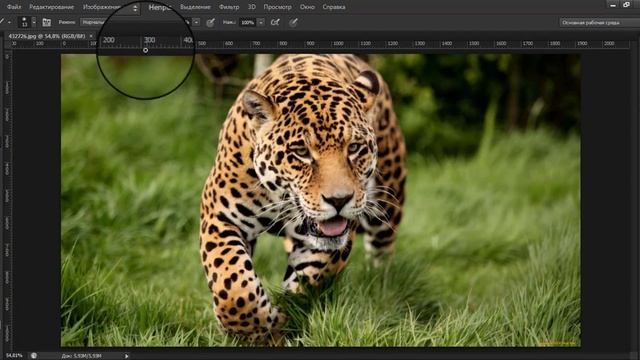This screenshot has height=360, width=640.
Task: Toggle pressure for size icon
Action: pos(293,22)
